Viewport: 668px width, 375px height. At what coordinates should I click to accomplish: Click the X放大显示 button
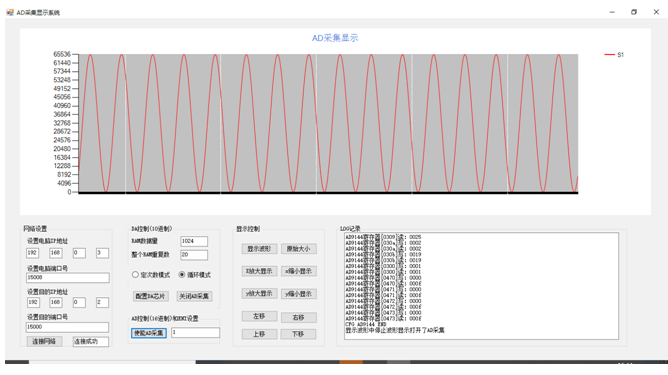point(259,271)
